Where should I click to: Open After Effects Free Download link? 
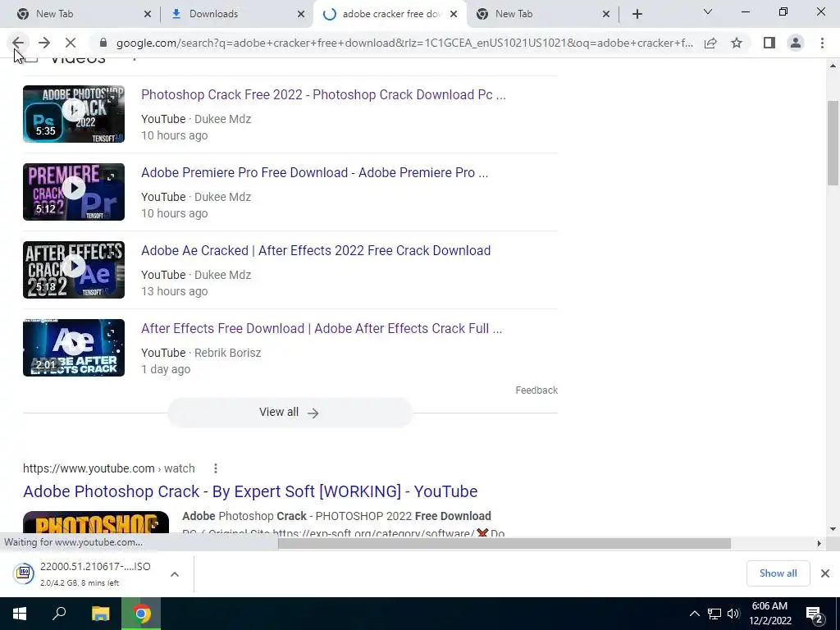pyautogui.click(x=322, y=328)
